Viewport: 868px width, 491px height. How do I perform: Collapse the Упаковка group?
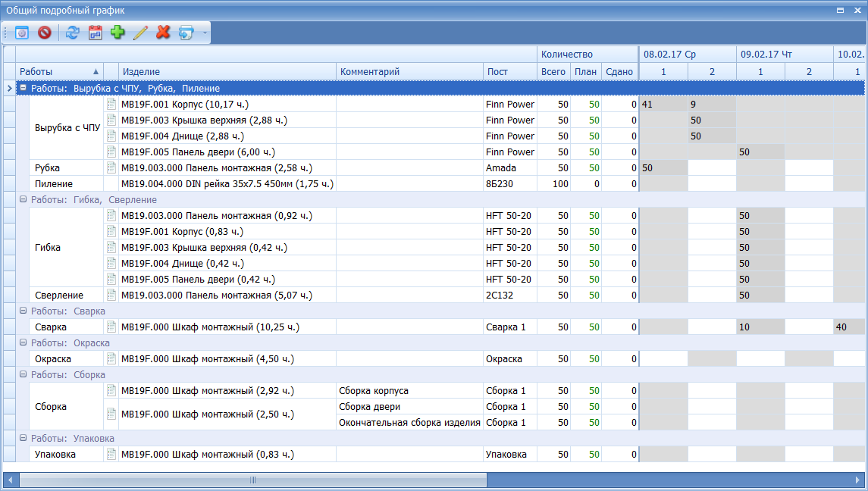(23, 439)
